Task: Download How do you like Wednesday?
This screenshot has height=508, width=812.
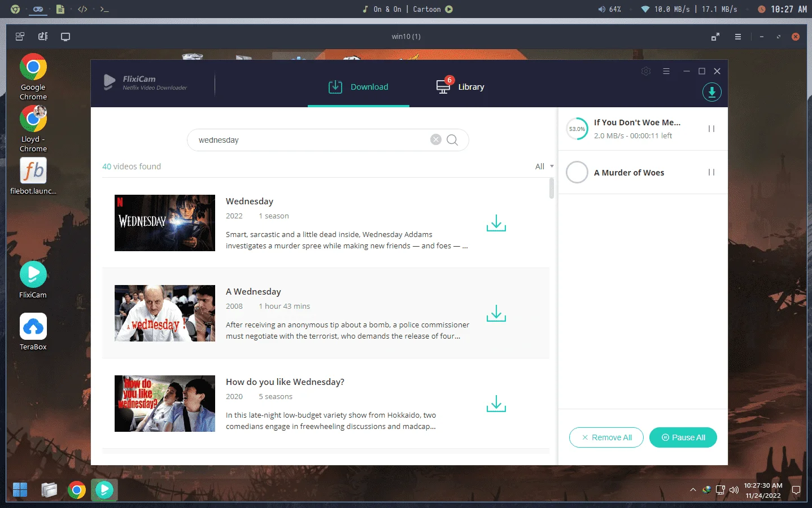Action: click(496, 404)
